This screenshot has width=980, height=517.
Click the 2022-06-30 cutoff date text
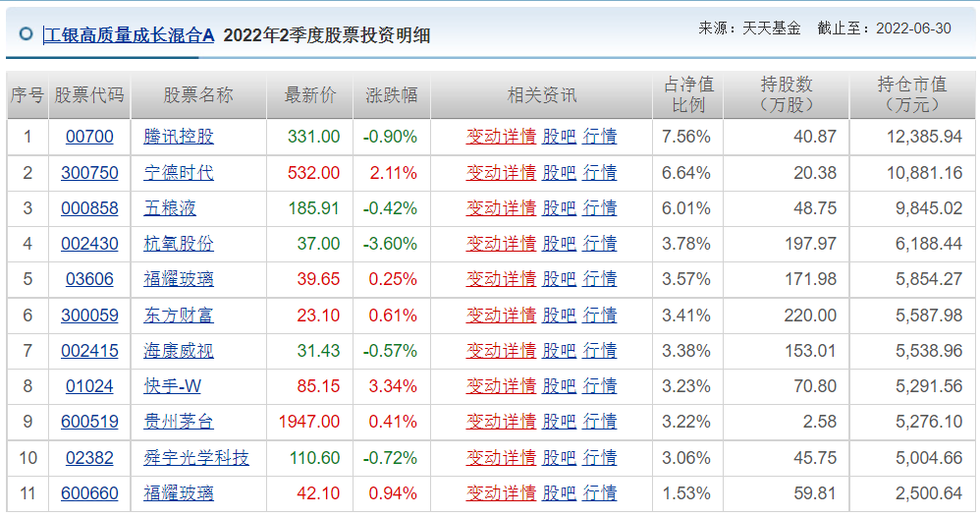pyautogui.click(x=914, y=29)
